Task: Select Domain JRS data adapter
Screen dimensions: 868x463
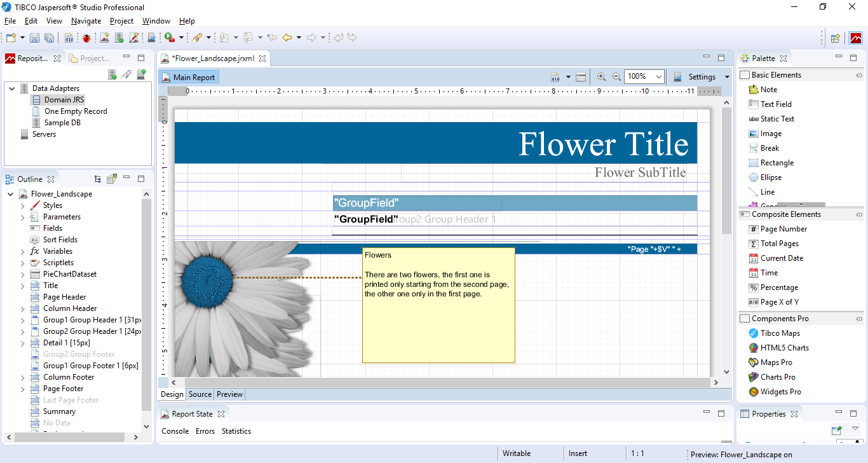Action: 58,100
